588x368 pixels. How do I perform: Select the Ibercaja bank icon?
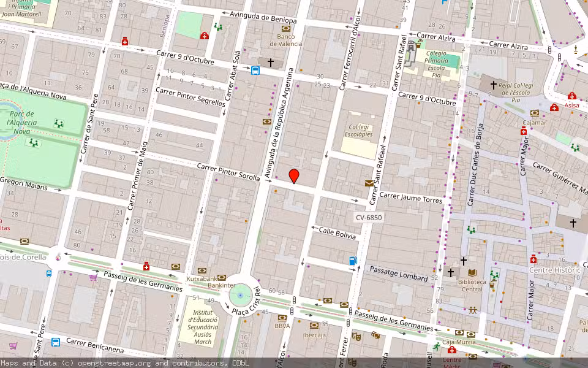pyautogui.click(x=315, y=325)
